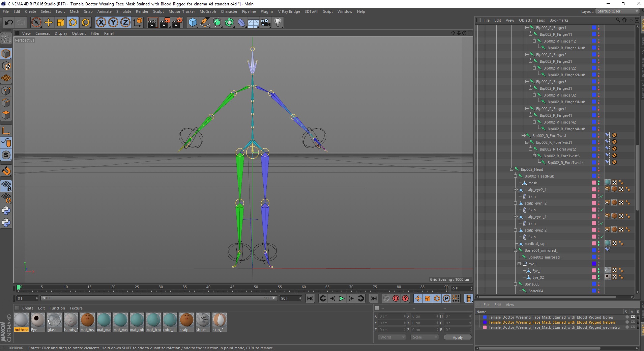Image resolution: width=644 pixels, height=351 pixels.
Task: Add Camera object icon
Action: tap(266, 23)
